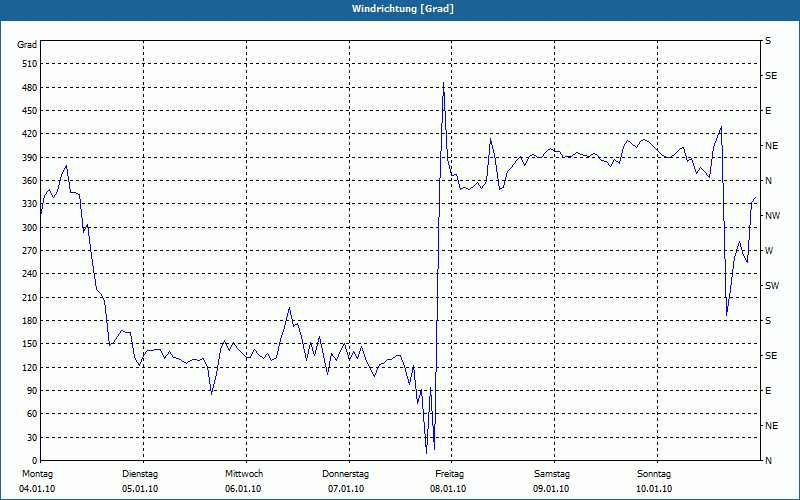Pick the 180 y-axis value
The width and height of the screenshot is (800, 500).
pos(30,321)
